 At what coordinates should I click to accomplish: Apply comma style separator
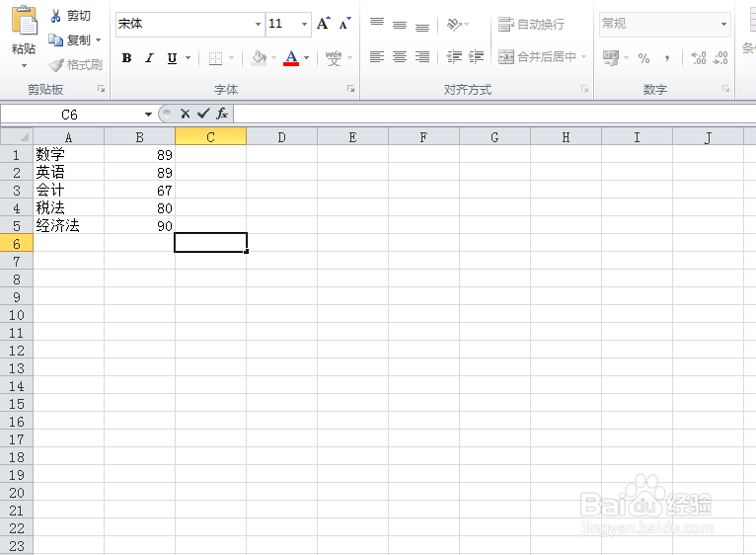pyautogui.click(x=667, y=58)
